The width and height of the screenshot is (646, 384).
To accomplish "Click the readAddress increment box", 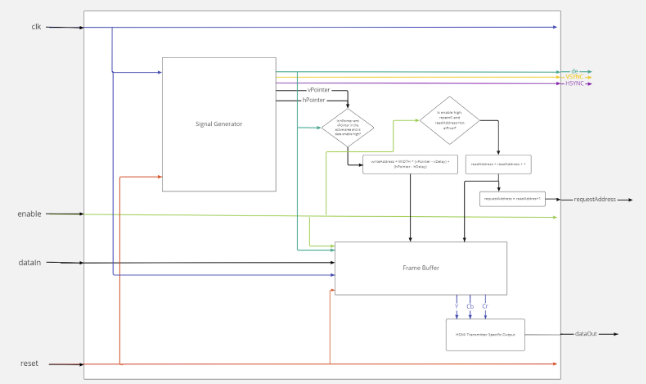I will [498, 164].
